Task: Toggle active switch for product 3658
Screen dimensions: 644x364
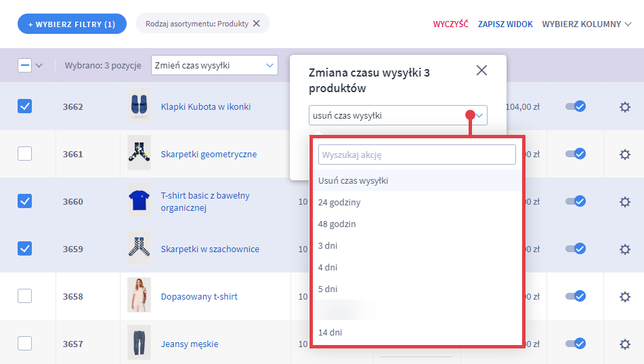Action: pos(576,296)
